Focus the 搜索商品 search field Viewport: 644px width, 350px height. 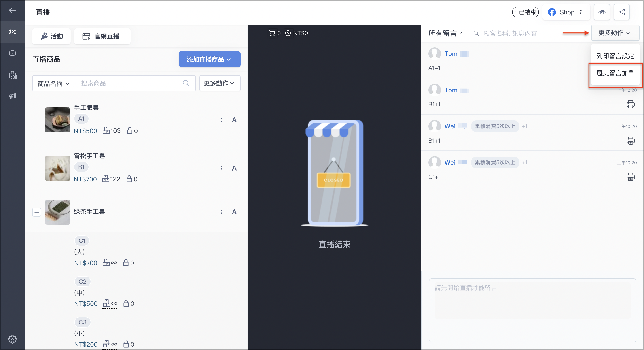click(x=136, y=83)
